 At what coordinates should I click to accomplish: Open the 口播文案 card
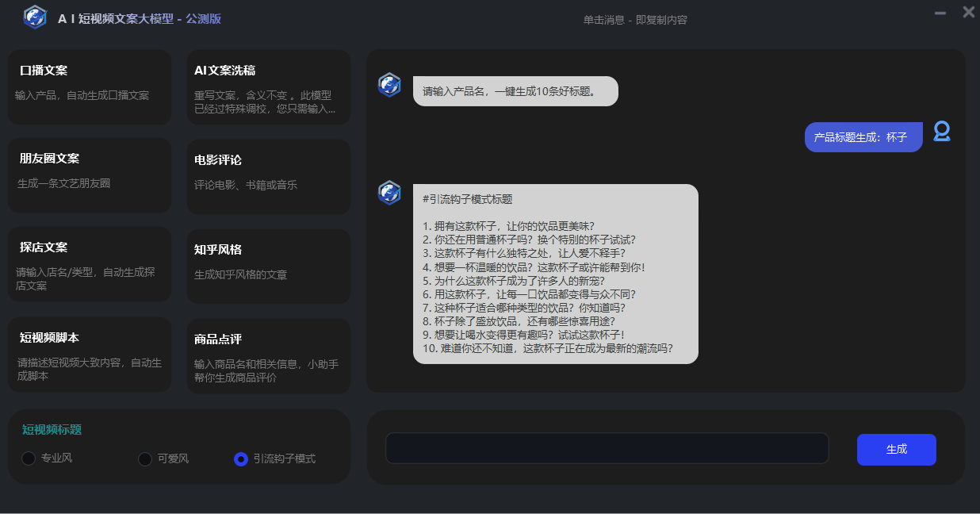pos(90,87)
